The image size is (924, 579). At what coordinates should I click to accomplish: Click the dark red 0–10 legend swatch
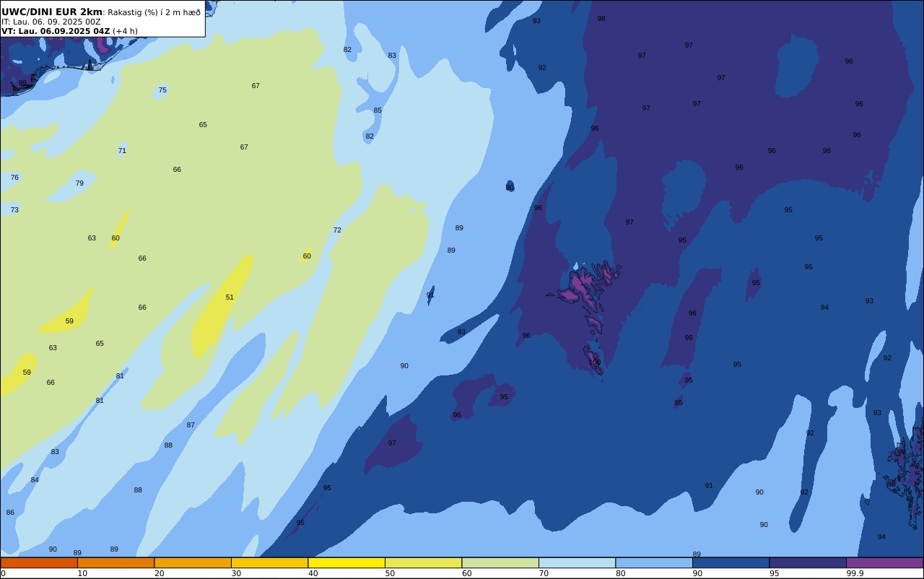click(x=39, y=562)
